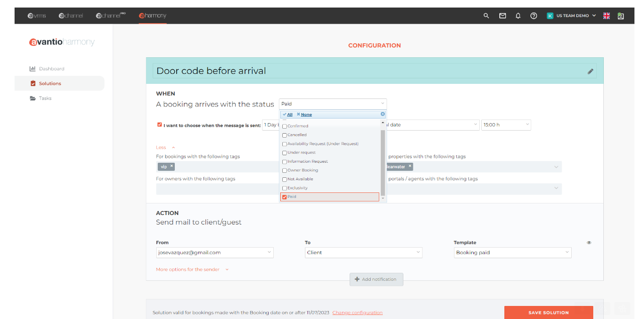Go to Dashboard in the sidebar
The image size is (644, 319).
[51, 69]
